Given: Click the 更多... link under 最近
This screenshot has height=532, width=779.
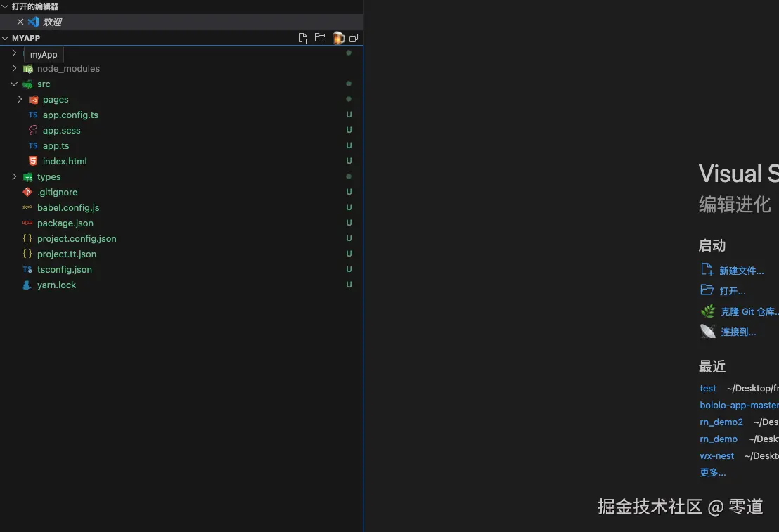Looking at the screenshot, I should click(x=712, y=472).
